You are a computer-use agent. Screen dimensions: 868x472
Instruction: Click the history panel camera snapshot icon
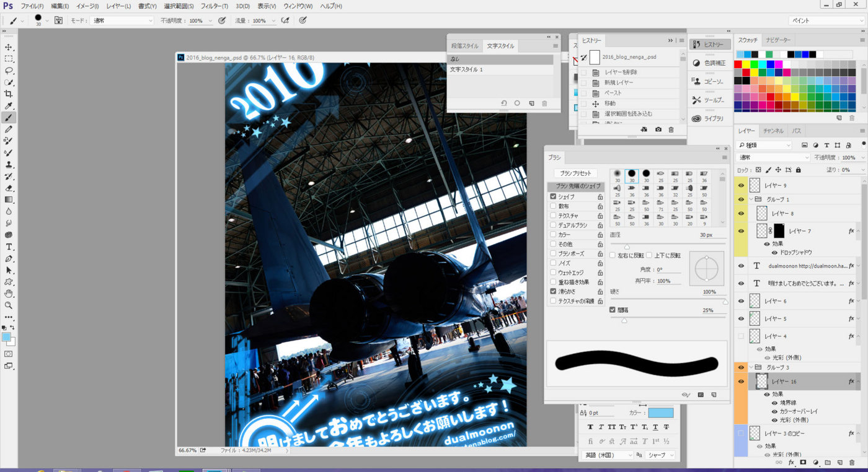tap(658, 129)
